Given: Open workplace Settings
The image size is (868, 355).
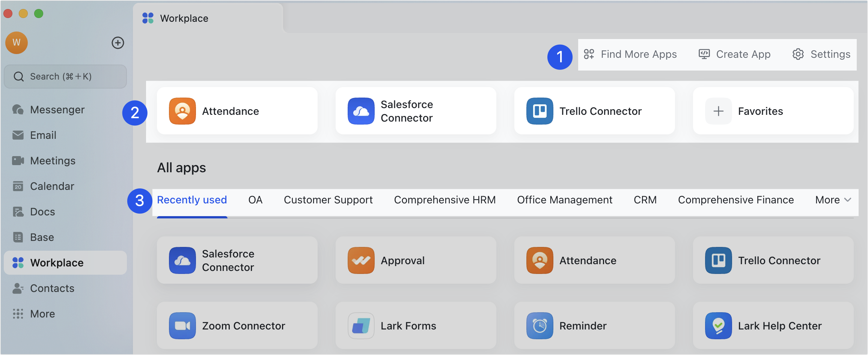Looking at the screenshot, I should 821,54.
